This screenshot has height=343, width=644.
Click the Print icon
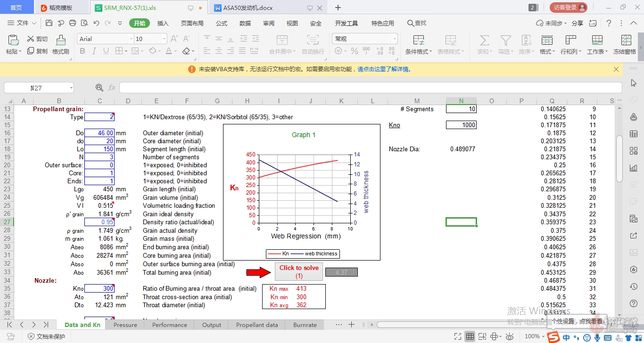73,23
